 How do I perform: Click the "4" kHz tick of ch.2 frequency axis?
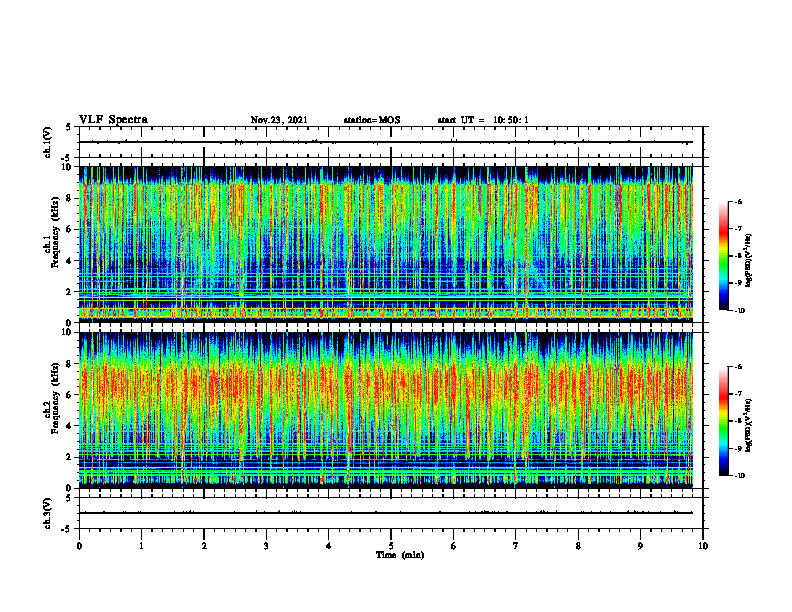(x=70, y=426)
